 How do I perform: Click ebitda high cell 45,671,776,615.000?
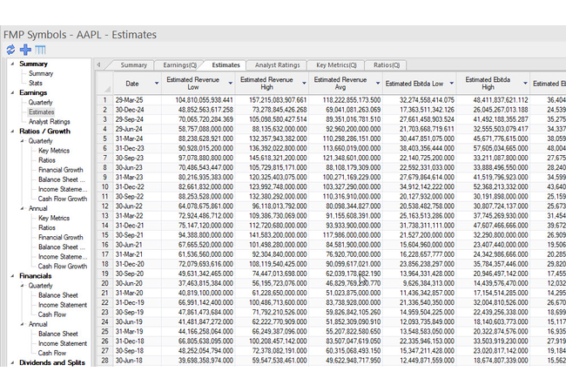(493, 139)
